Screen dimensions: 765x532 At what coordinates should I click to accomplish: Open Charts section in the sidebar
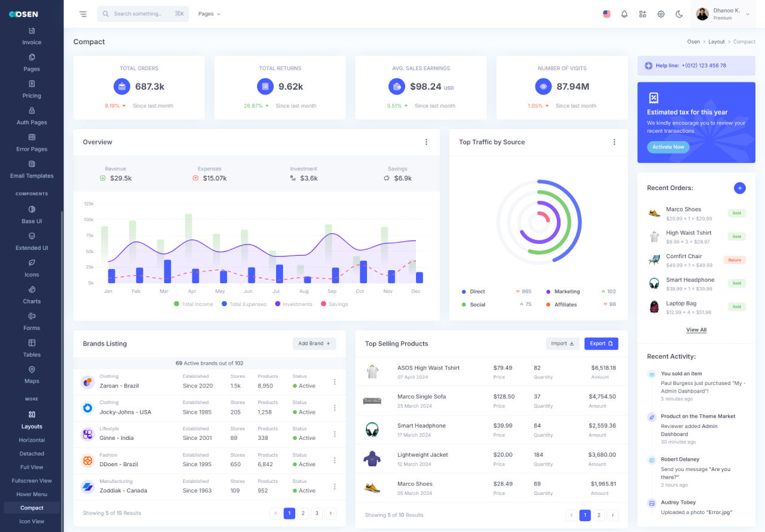pos(32,295)
